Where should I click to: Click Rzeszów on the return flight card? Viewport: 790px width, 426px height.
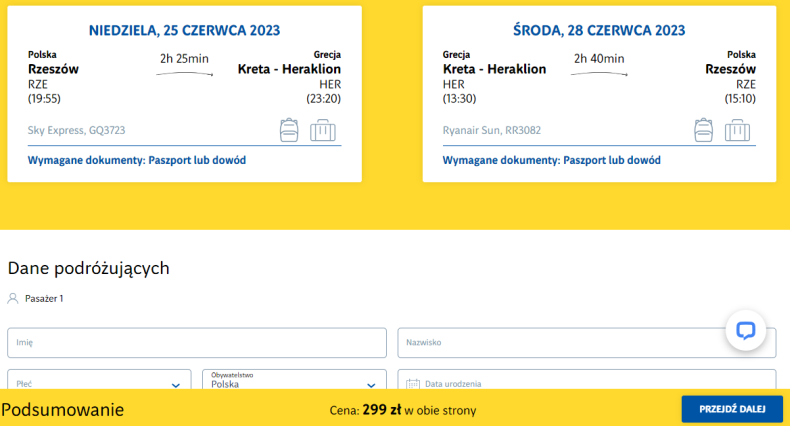pos(731,69)
